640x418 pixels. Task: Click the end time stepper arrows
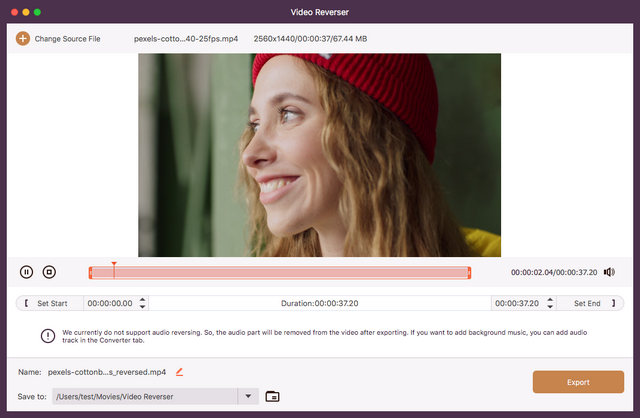point(549,303)
